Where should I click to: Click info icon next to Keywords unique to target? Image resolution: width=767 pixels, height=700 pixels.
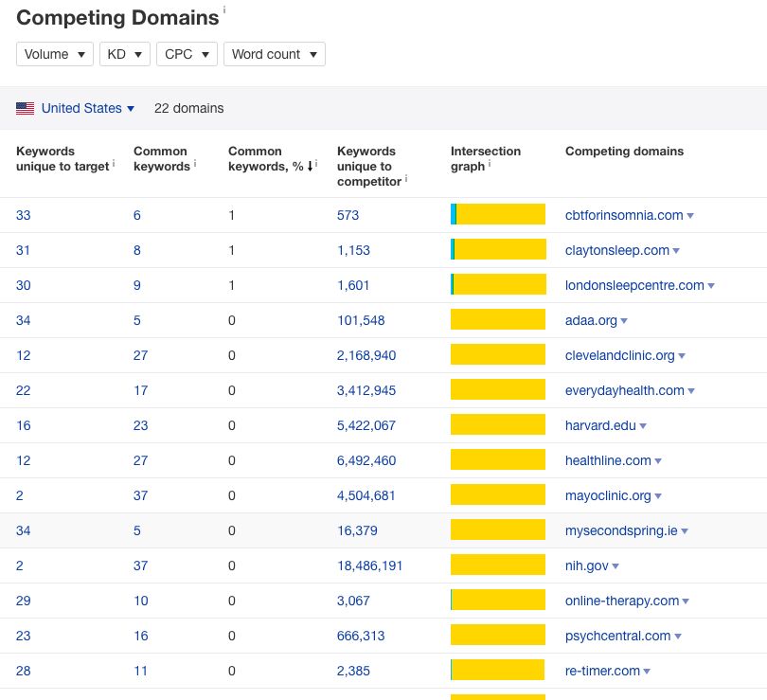[x=114, y=163]
